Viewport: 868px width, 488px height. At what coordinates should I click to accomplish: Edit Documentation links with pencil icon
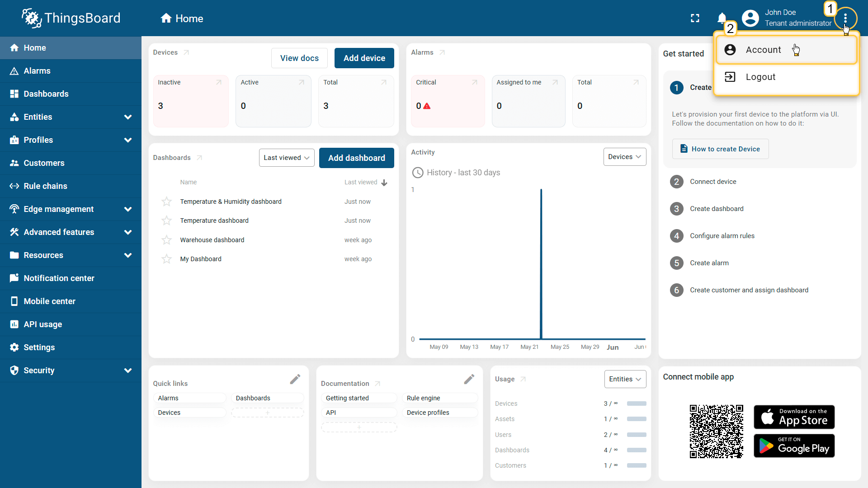click(469, 379)
